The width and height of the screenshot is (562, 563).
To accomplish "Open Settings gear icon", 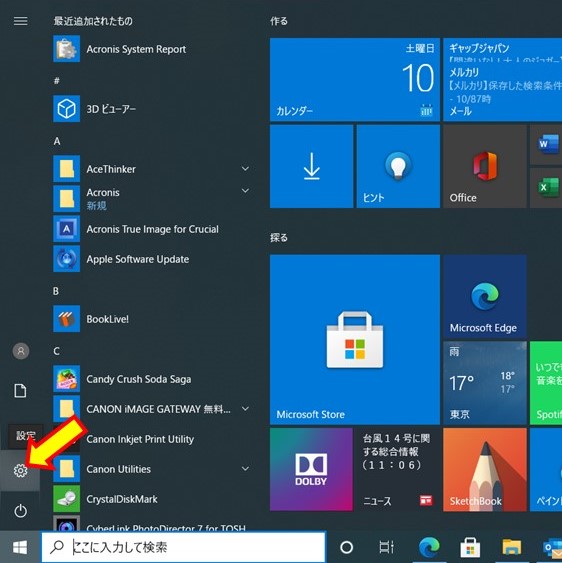I will click(20, 470).
